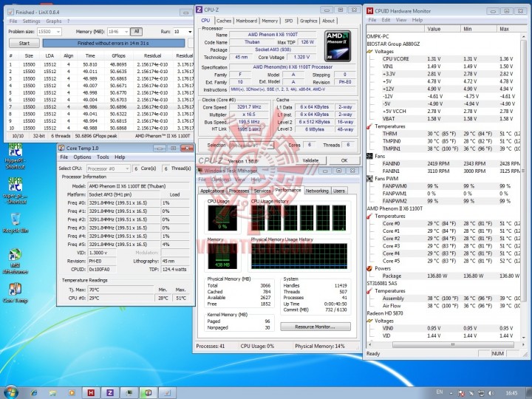
Task: Click the Core Temp title bar icon
Action: click(x=61, y=148)
